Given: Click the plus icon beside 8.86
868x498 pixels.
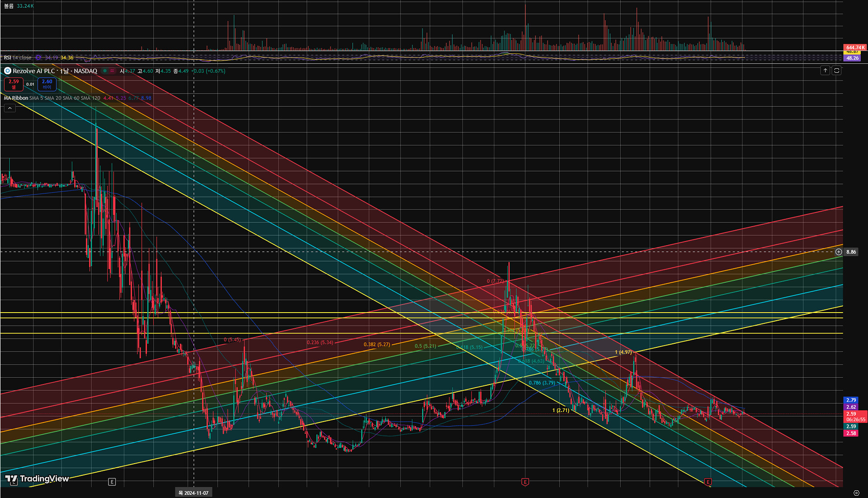Looking at the screenshot, I should [839, 252].
